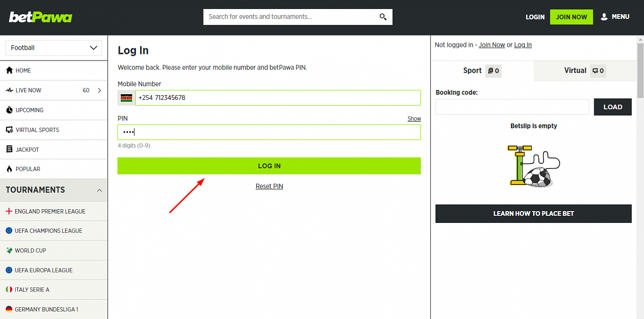The height and width of the screenshot is (319, 644).
Task: Click the Booking code input field
Action: (x=512, y=107)
